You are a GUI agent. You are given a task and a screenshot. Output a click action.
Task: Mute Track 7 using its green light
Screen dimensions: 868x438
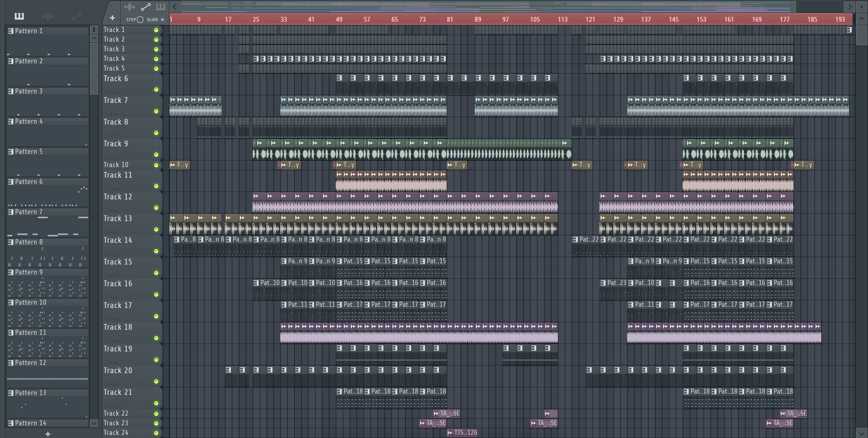coord(156,111)
